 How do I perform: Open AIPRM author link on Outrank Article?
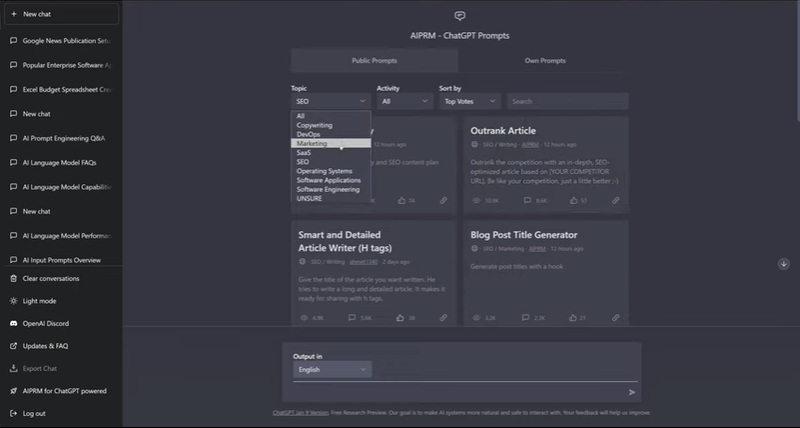click(530, 144)
